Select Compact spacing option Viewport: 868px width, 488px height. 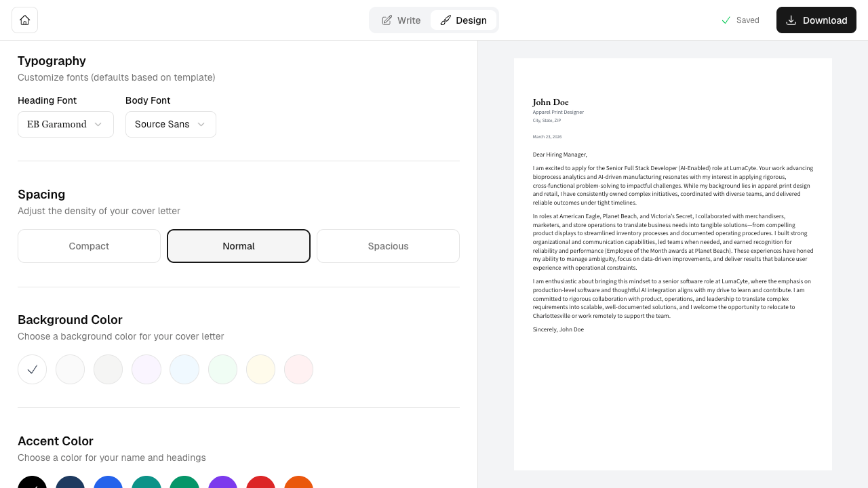(89, 246)
